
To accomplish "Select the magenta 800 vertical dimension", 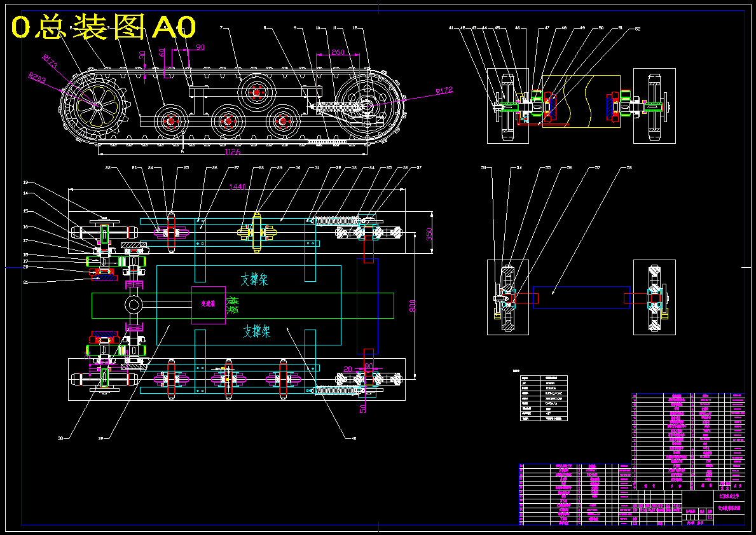I will pyautogui.click(x=412, y=306).
